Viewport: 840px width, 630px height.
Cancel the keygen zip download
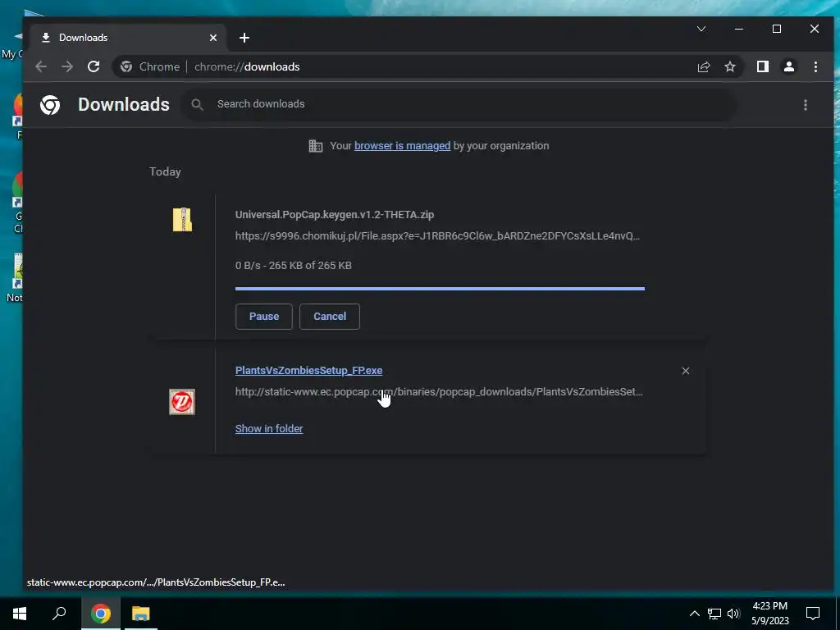pyautogui.click(x=330, y=317)
